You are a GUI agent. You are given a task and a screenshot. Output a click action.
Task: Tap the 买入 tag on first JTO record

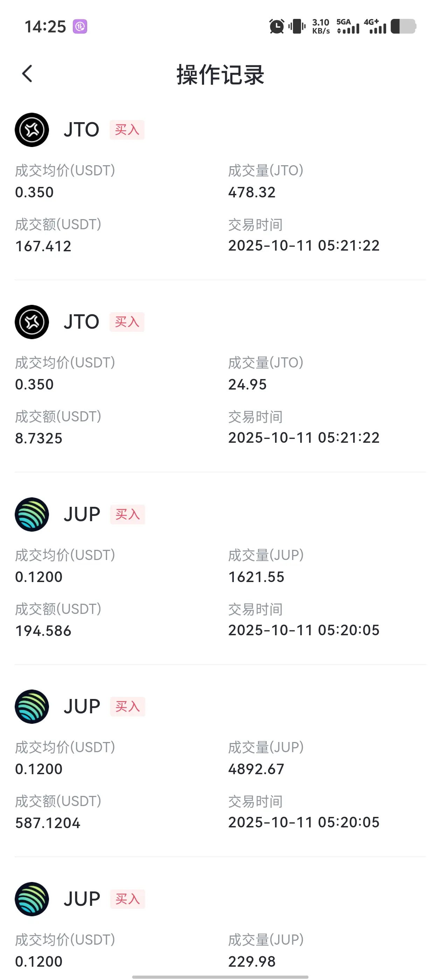(x=127, y=130)
